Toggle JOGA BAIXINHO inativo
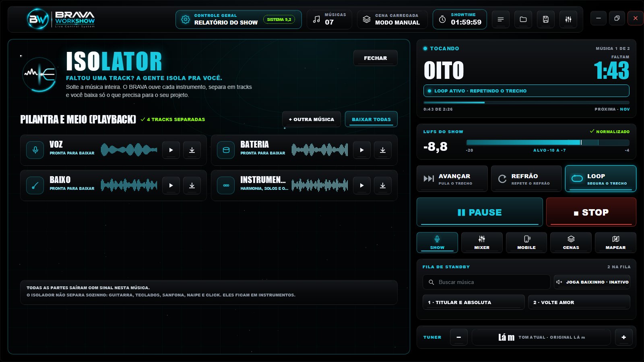Viewport: 644px width, 362px height. (x=592, y=282)
